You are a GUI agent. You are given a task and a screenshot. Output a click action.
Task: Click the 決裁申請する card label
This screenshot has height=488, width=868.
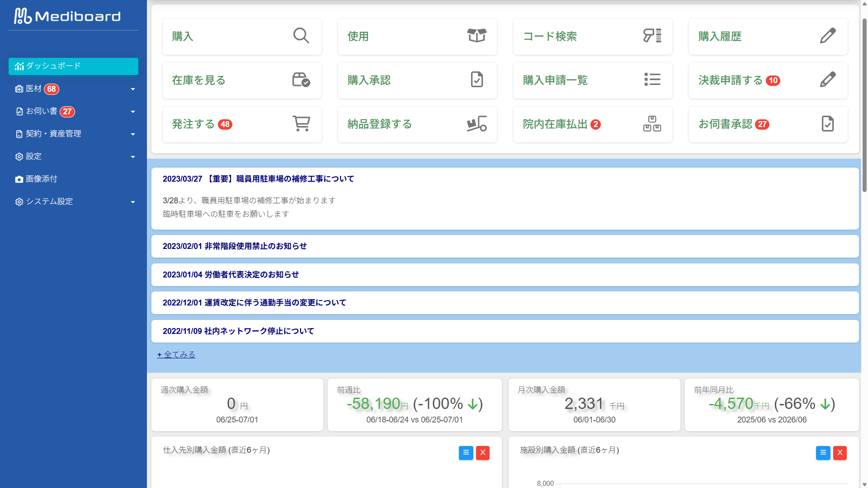coord(731,80)
